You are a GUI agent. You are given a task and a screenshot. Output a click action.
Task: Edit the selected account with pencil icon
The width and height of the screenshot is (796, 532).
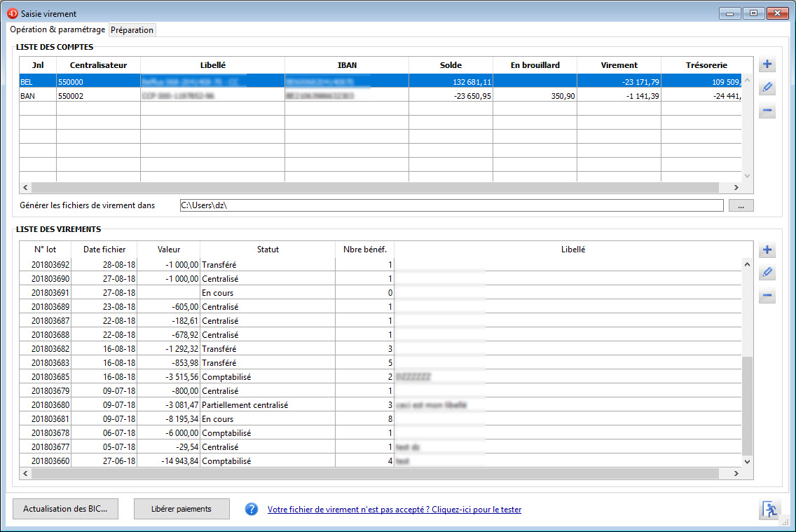[x=767, y=88]
